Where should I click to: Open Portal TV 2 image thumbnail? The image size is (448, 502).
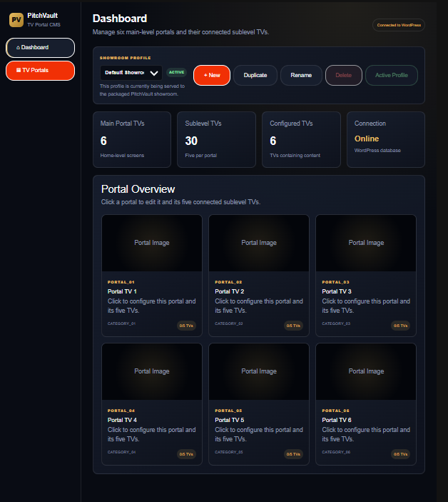pos(259,243)
